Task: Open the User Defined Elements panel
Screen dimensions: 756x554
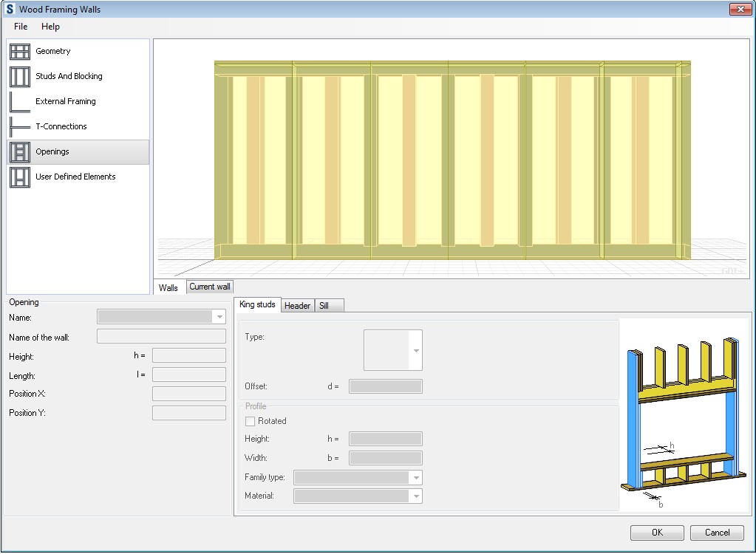Action: click(x=19, y=177)
